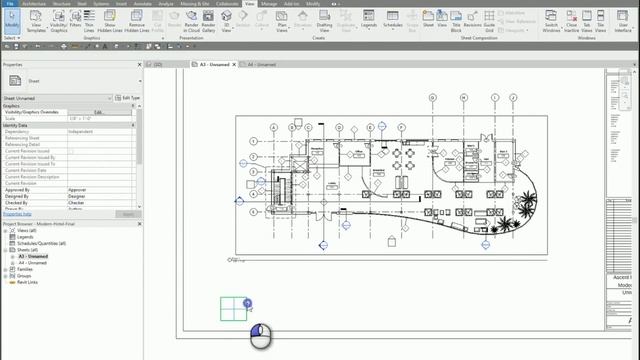Select the Modify tool
This screenshot has height=360, width=640.
pos(12,21)
